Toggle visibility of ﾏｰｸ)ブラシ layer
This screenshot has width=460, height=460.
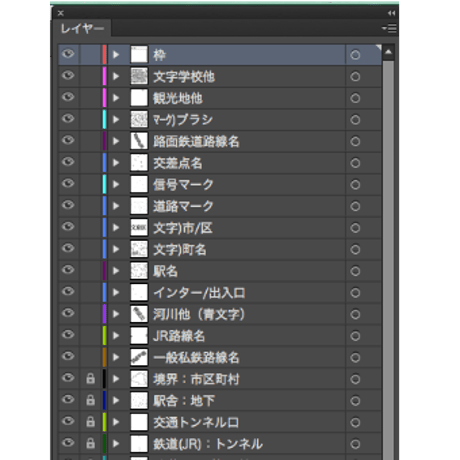tap(68, 119)
